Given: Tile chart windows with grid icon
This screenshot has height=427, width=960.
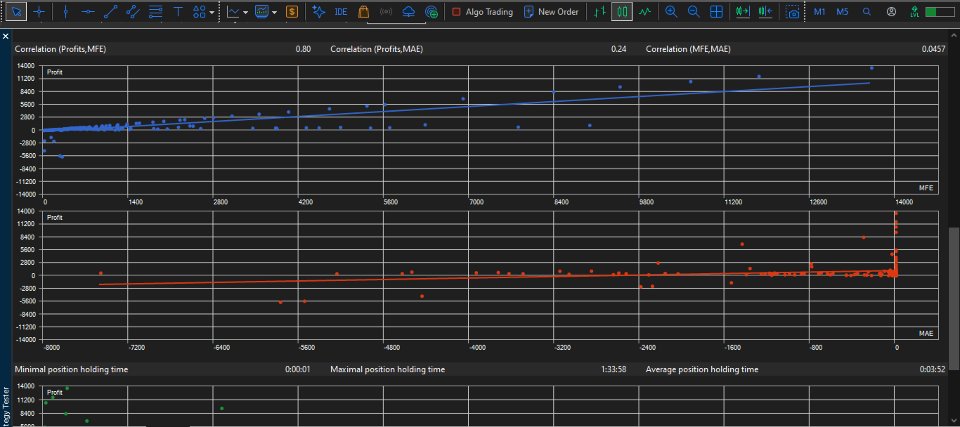Looking at the screenshot, I should tap(716, 12).
